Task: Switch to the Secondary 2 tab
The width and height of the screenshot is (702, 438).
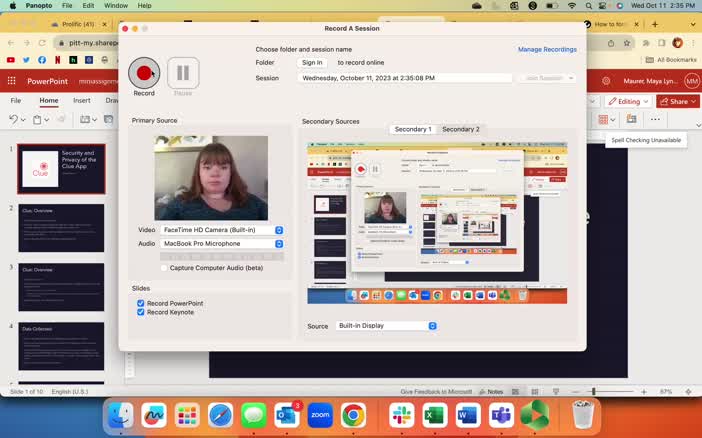Action: point(460,129)
